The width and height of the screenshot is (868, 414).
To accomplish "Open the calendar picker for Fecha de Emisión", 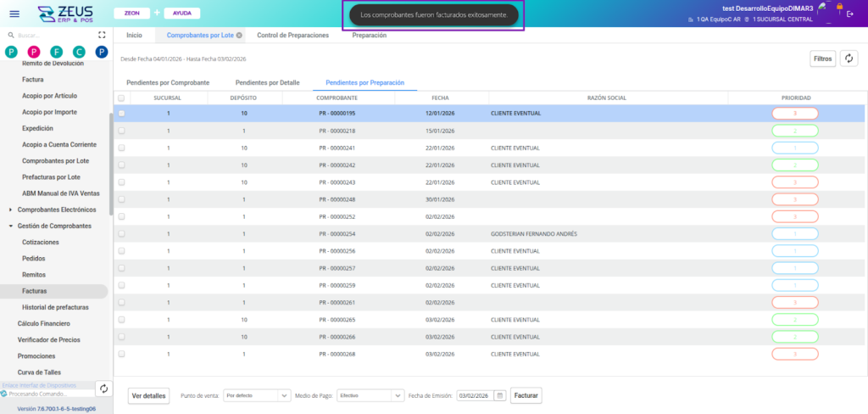I will click(x=500, y=395).
